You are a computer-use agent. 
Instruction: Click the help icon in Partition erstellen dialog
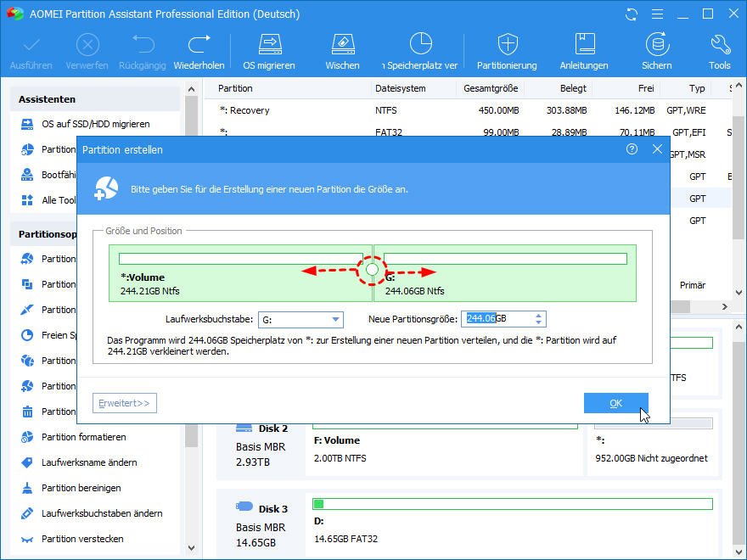pos(632,149)
